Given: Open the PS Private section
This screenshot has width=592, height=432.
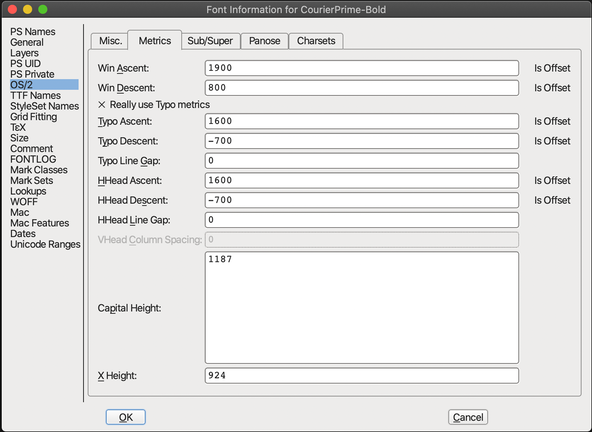Looking at the screenshot, I should tap(32, 74).
